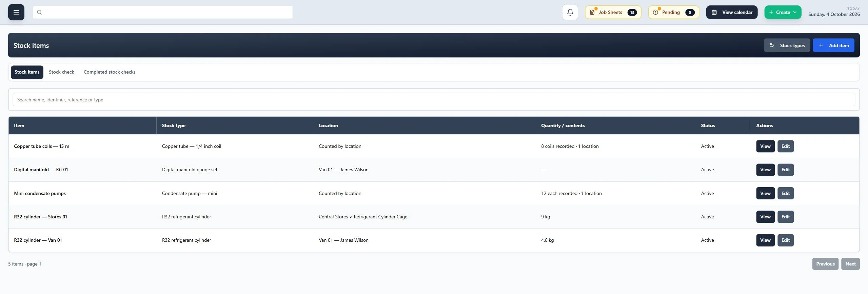Click the notifications bell icon
Image resolution: width=868 pixels, height=294 pixels.
(x=570, y=12)
